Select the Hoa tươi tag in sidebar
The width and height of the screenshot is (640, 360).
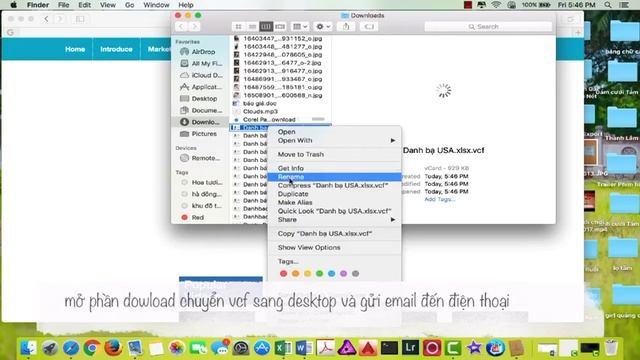[201, 182]
